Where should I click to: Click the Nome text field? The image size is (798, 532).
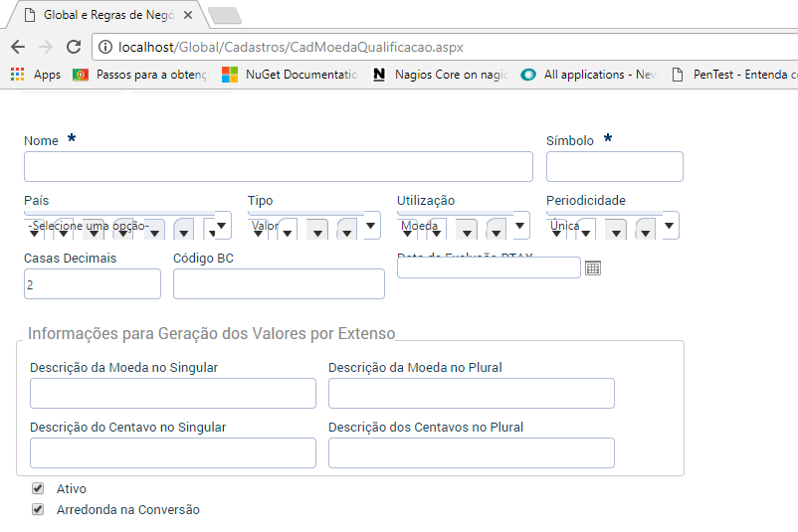click(x=279, y=166)
